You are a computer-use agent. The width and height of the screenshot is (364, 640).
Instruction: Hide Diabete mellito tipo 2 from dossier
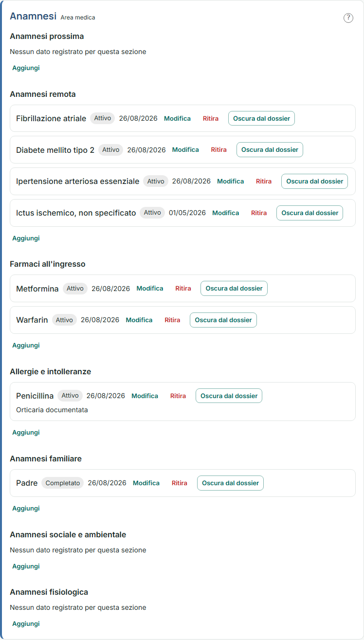(x=270, y=150)
